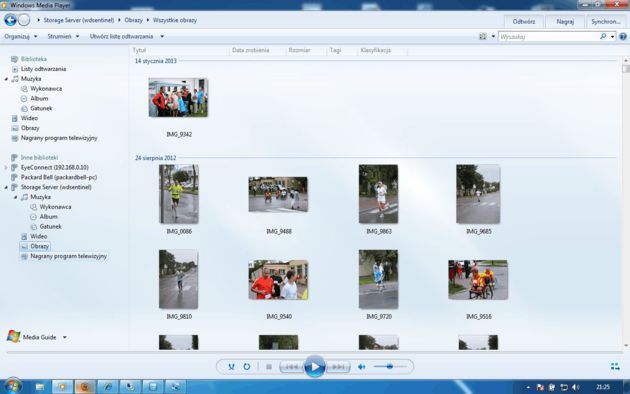The image size is (630, 394).
Task: Click the Storage Server breadcrumb
Action: point(79,20)
